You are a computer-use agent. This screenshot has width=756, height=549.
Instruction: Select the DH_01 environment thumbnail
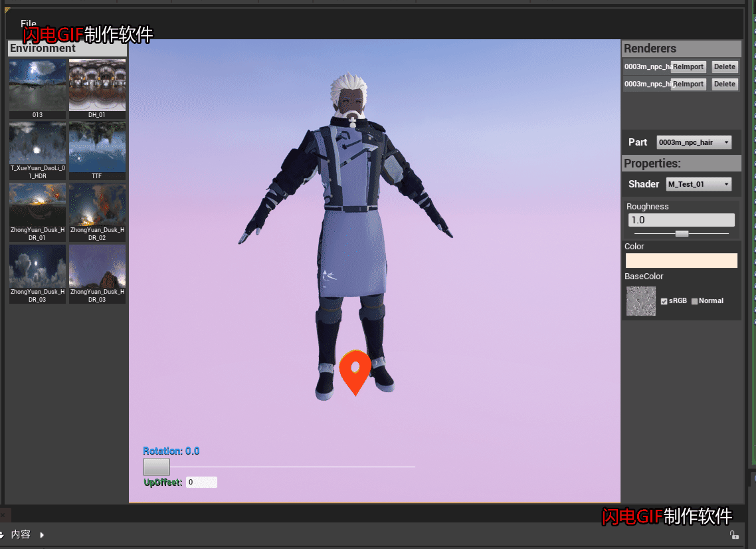point(97,85)
